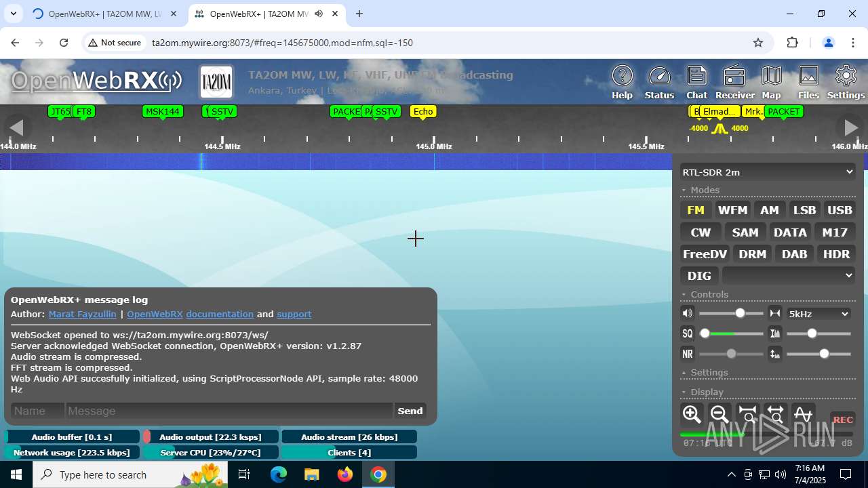
Task: Switch to HDR mode
Action: [x=836, y=254]
